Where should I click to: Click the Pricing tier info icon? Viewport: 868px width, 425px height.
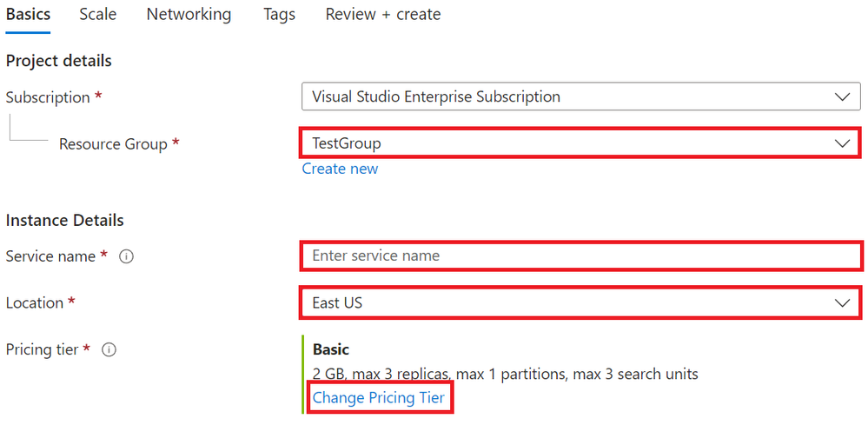109,350
